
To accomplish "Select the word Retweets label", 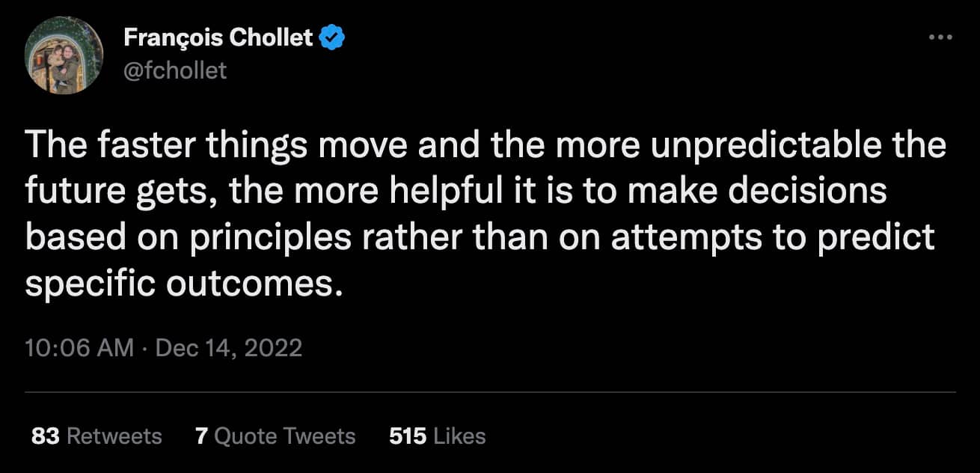I will click(x=114, y=436).
